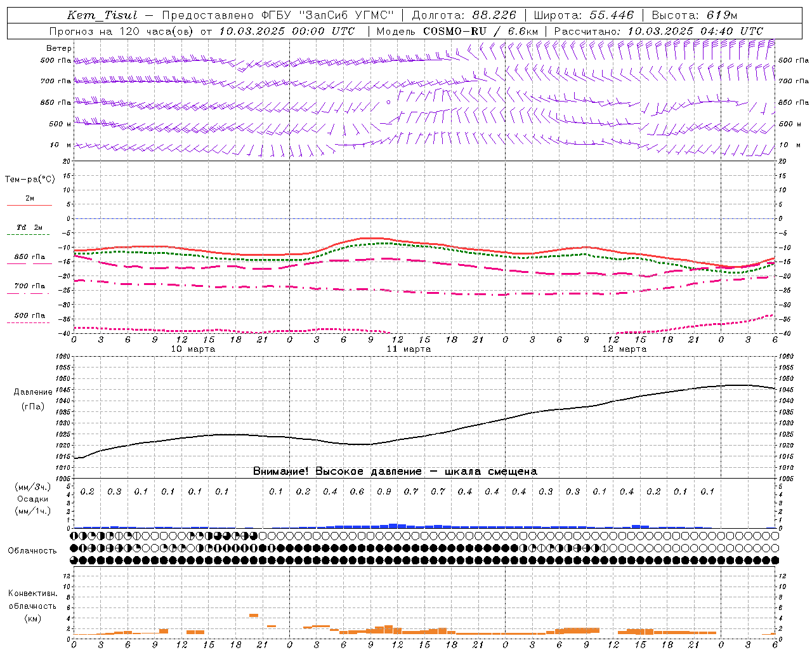Click the 0.6 precipitation value
This screenshot has width=812, height=650.
[357, 491]
